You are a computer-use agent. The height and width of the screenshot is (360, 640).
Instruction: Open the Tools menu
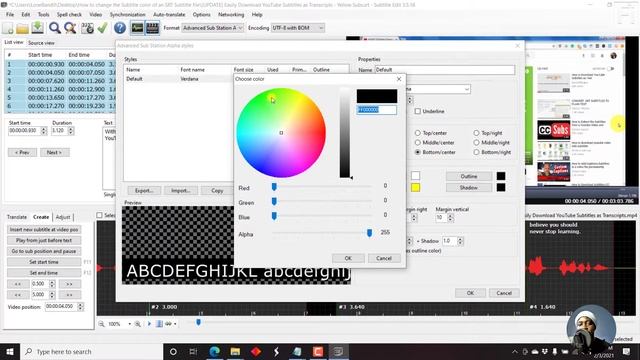43,14
